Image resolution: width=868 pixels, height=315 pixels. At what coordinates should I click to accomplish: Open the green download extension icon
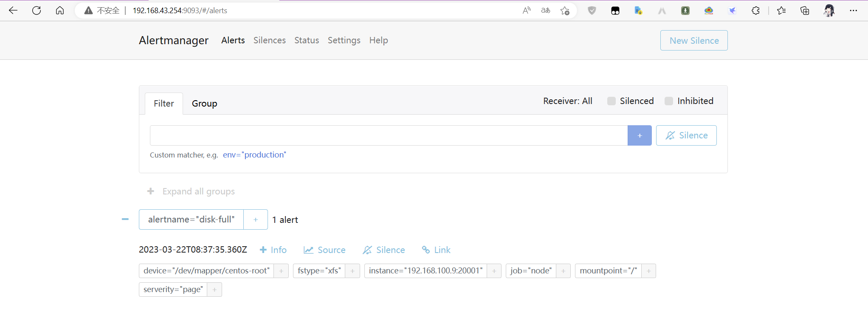[685, 11]
